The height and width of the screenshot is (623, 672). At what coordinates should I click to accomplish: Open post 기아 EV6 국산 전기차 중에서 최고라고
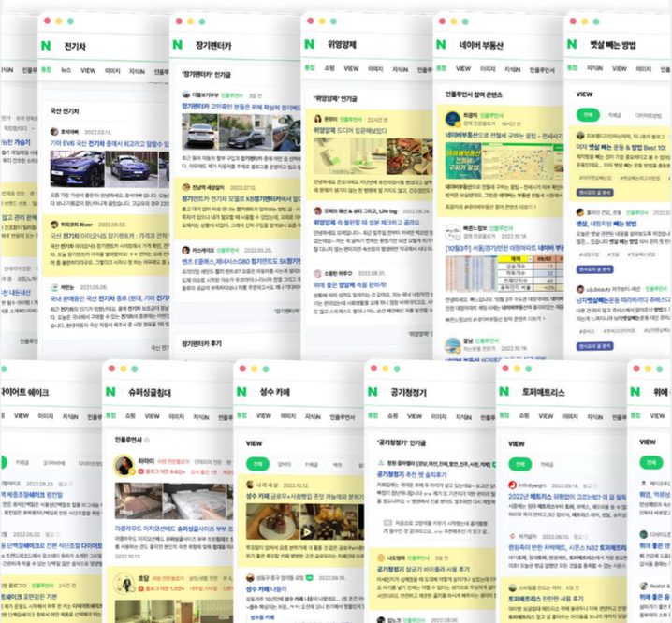[x=110, y=143]
